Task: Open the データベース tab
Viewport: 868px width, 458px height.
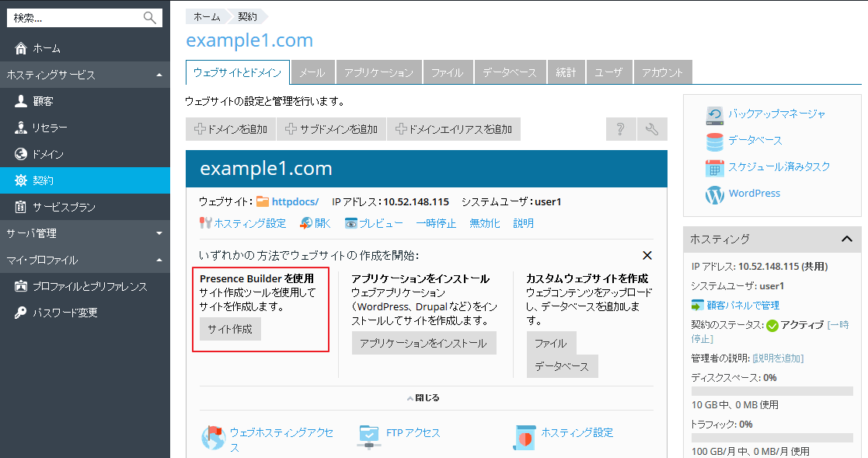Action: click(x=509, y=72)
